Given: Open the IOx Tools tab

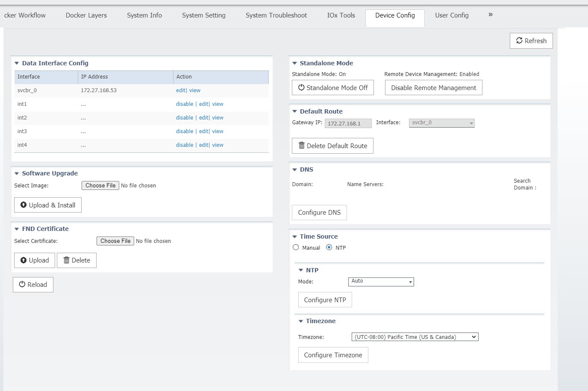Looking at the screenshot, I should click(341, 15).
